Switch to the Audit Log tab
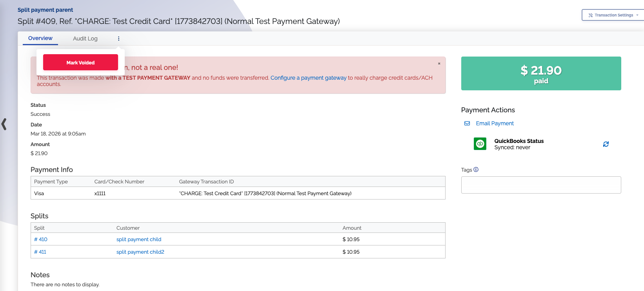The width and height of the screenshot is (644, 291). point(85,38)
